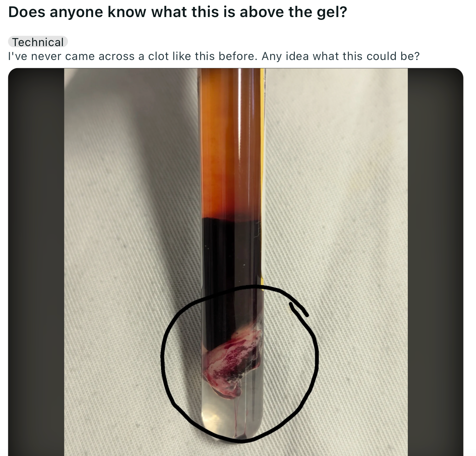Select the Technical flair tag

38,42
